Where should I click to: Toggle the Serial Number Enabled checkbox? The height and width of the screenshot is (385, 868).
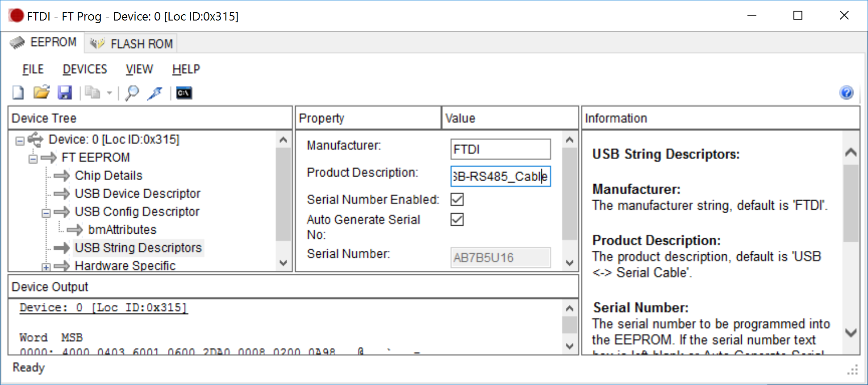[x=457, y=199]
